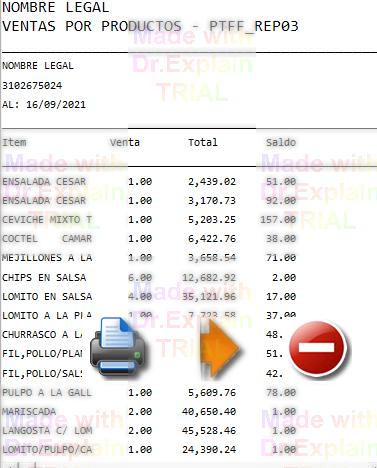This screenshot has width=377, height=468.
Task: Click the report date 16/09/2021
Action: pyautogui.click(x=56, y=105)
